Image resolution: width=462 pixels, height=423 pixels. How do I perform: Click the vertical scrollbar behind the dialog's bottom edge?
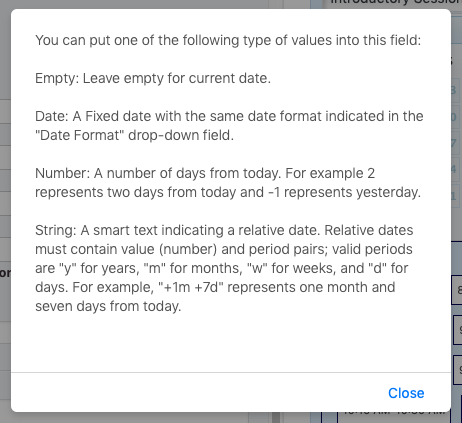[276, 417]
